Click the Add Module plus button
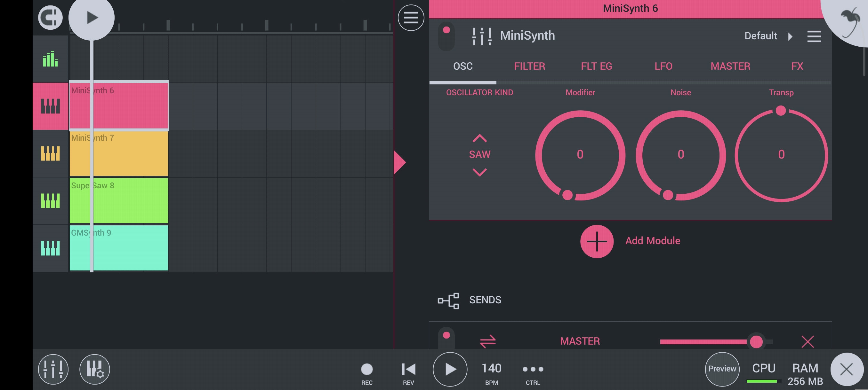Image resolution: width=868 pixels, height=390 pixels. point(597,241)
